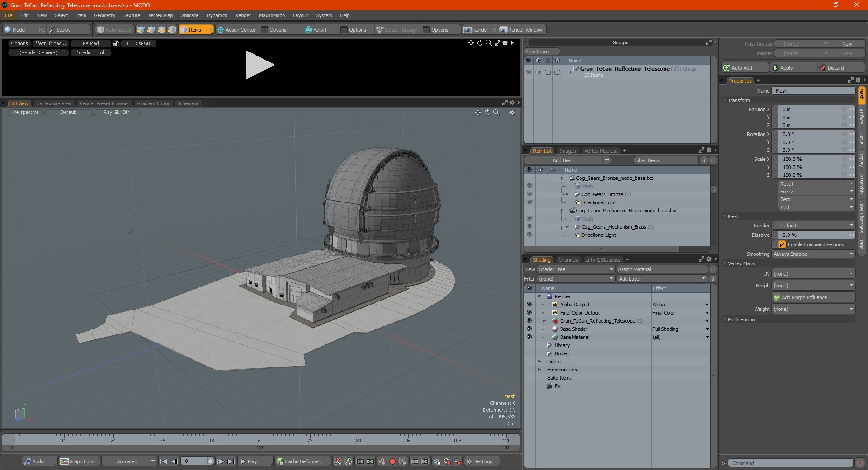This screenshot has width=868, height=470.
Task: Maximize the Groups panel with expand icon
Action: pyautogui.click(x=709, y=42)
